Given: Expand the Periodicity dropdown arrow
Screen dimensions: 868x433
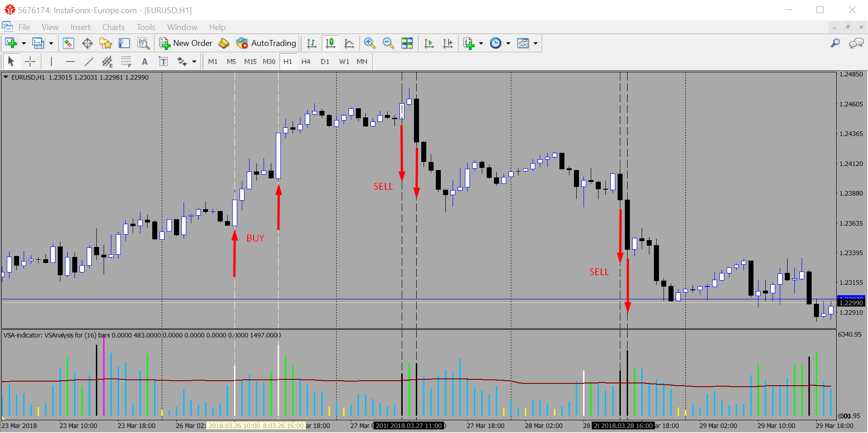Looking at the screenshot, I should click(x=508, y=44).
